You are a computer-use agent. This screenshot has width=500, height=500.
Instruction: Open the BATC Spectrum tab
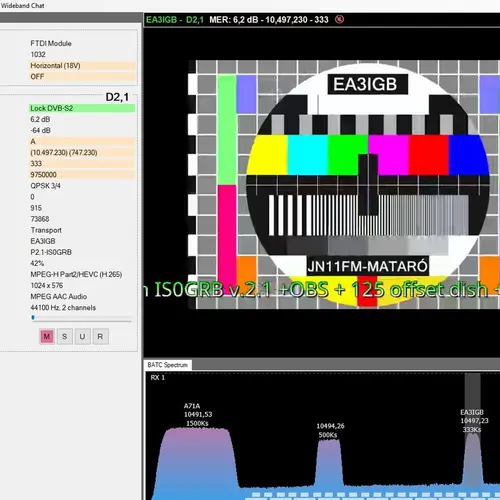click(x=168, y=365)
